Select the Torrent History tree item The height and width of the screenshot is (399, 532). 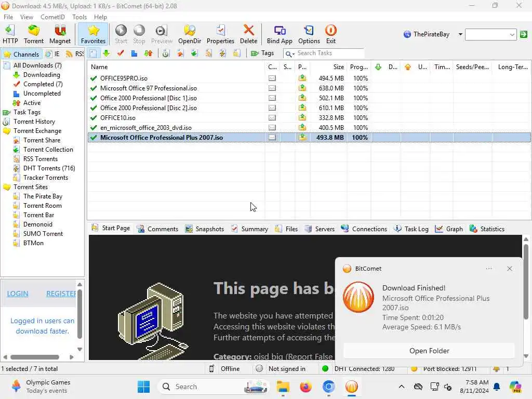click(34, 122)
